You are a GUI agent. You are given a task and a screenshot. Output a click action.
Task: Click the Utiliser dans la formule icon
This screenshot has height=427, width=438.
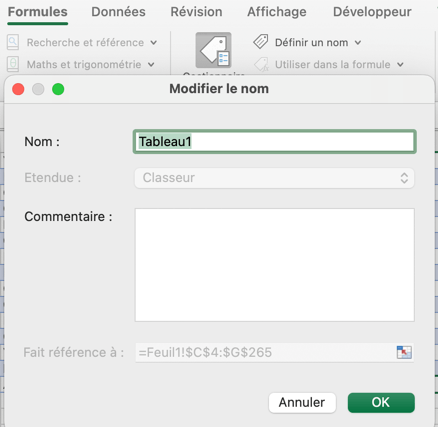(261, 64)
